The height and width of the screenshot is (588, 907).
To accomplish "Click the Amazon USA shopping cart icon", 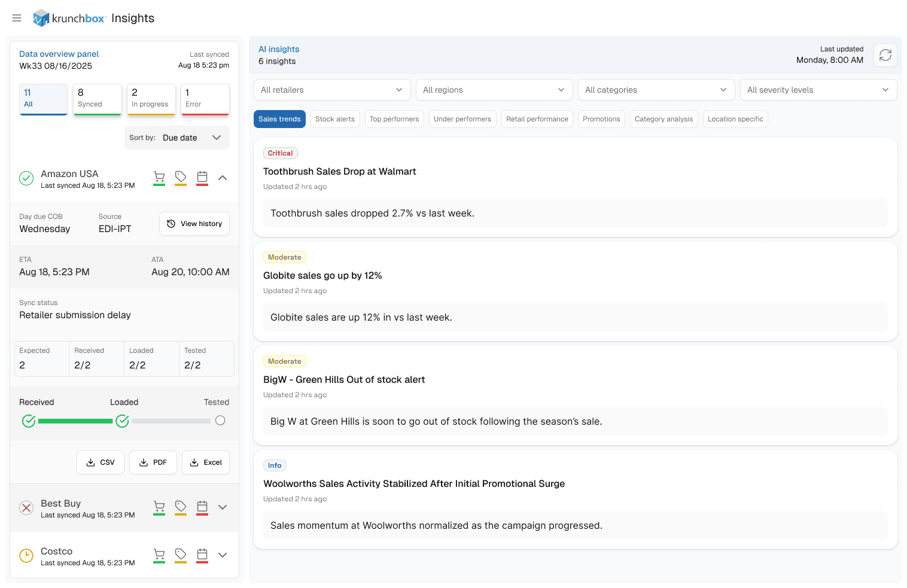I will [159, 177].
